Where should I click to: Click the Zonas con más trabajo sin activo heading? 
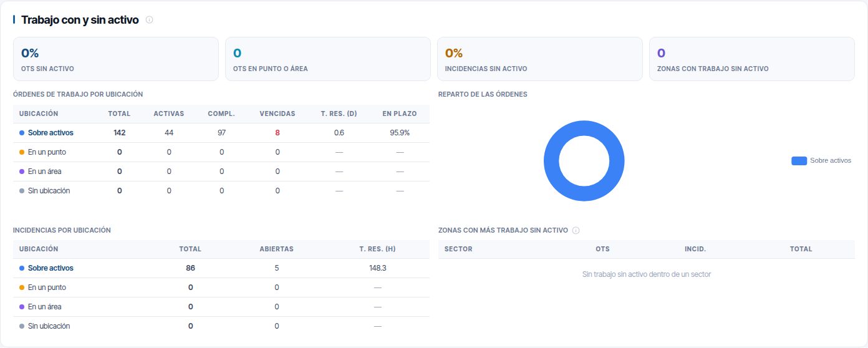point(503,230)
